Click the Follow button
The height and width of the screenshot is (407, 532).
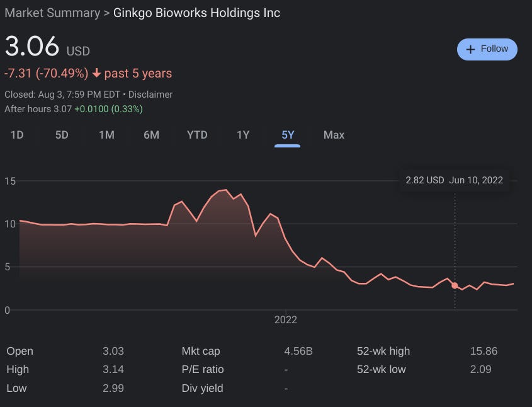[487, 49]
